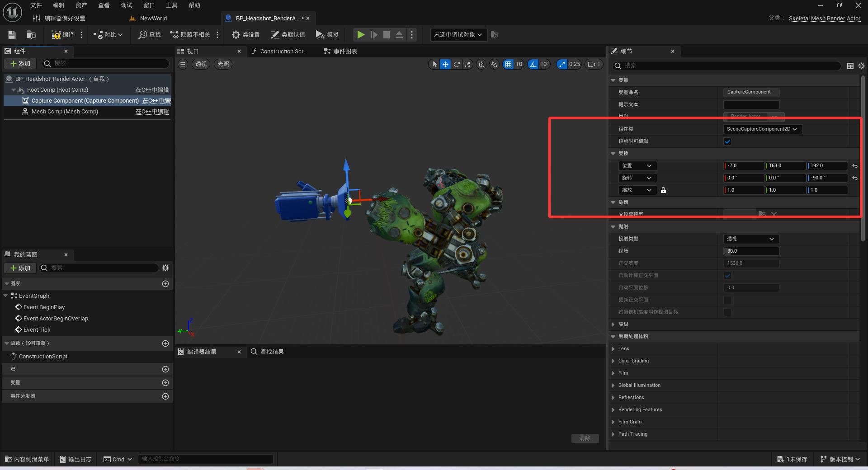Image resolution: width=868 pixels, height=470 pixels.
Task: Click the Eject icon in toolbar
Action: tap(399, 35)
